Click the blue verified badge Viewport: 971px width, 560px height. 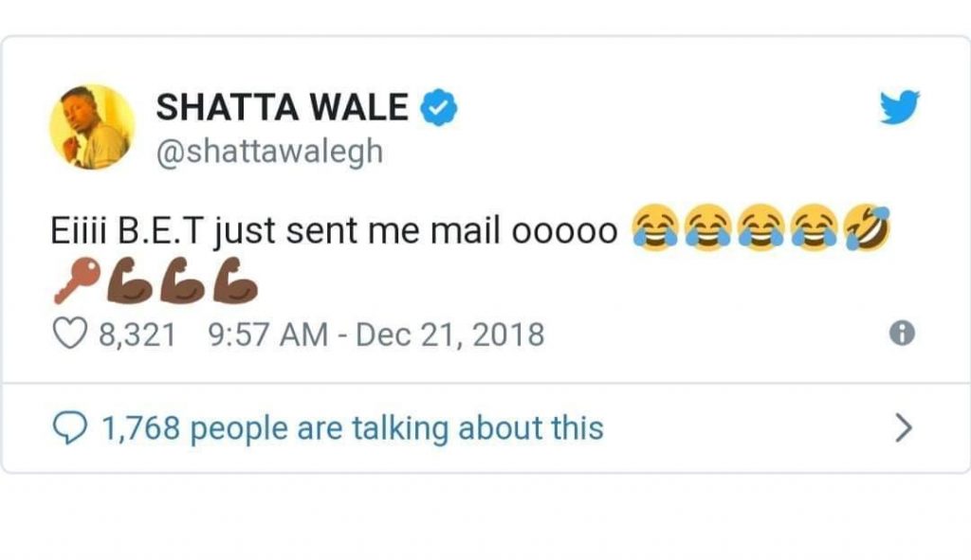coord(438,107)
